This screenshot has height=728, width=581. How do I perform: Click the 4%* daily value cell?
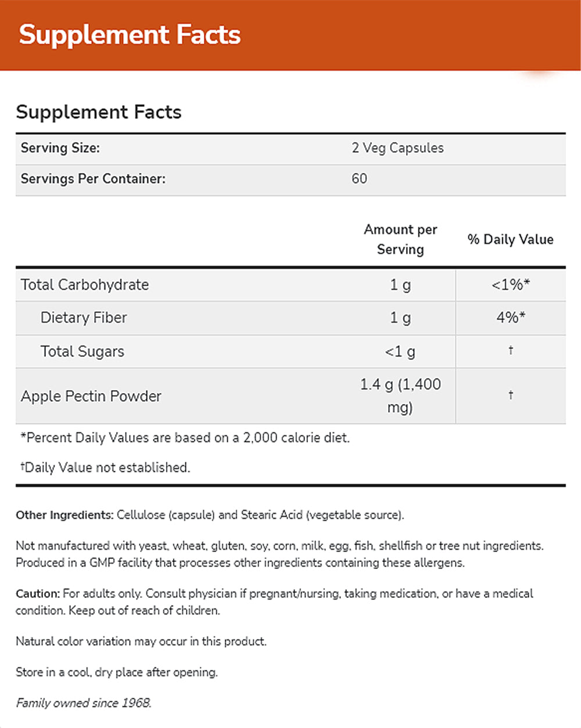[510, 318]
